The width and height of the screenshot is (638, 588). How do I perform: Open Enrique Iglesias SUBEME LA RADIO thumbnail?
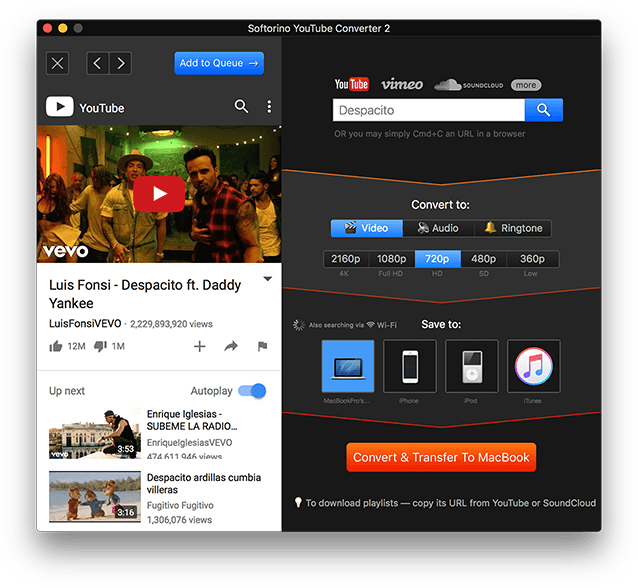(95, 434)
